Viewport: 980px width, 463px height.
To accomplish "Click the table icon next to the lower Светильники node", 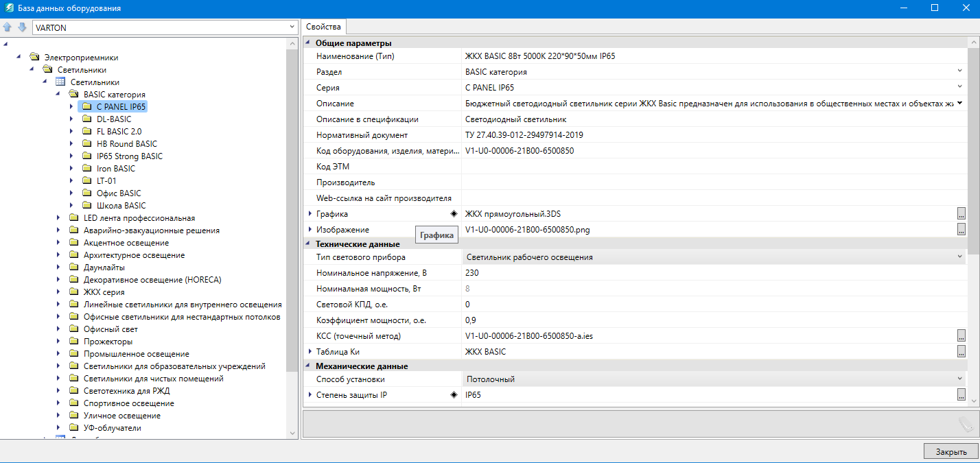I will (60, 82).
